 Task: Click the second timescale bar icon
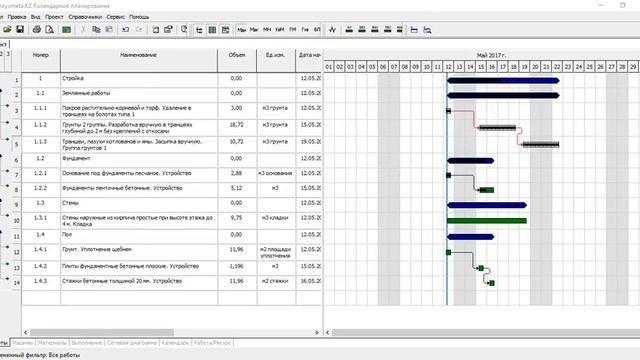pyautogui.click(x=362, y=29)
